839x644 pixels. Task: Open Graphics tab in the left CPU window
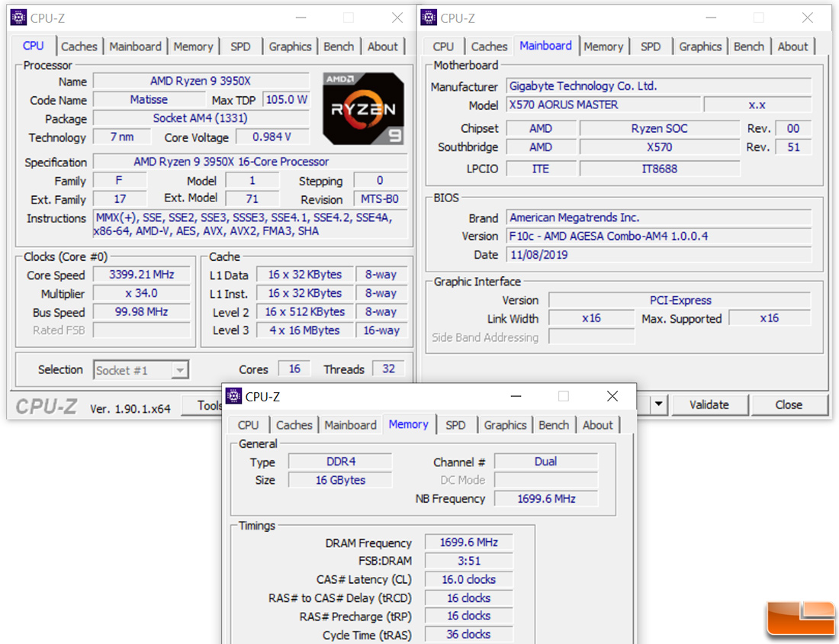click(290, 47)
